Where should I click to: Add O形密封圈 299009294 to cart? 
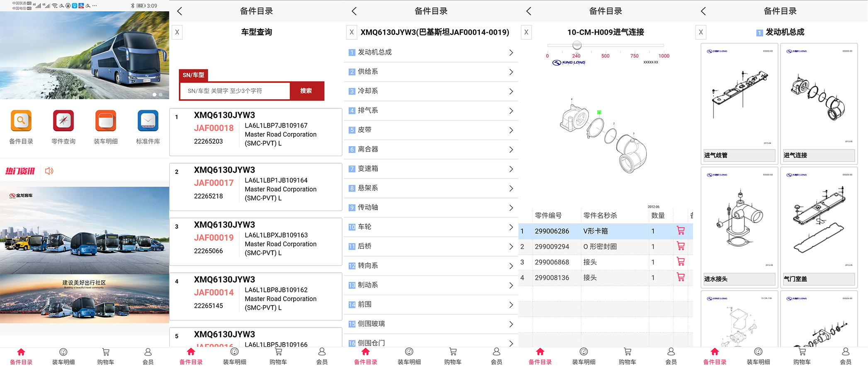[681, 246]
